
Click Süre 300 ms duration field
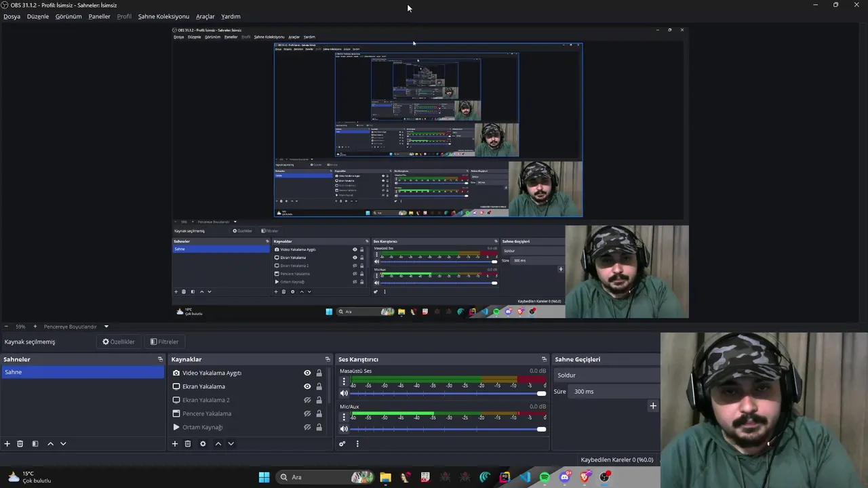614,391
